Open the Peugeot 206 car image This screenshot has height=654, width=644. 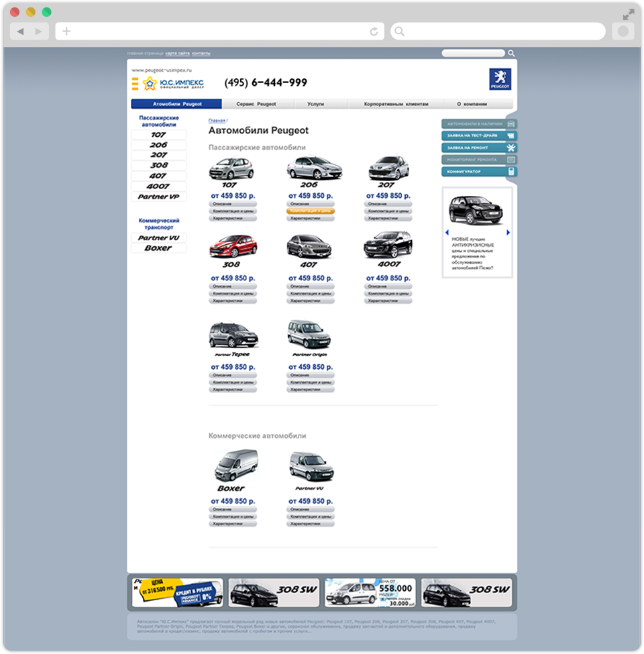(314, 167)
